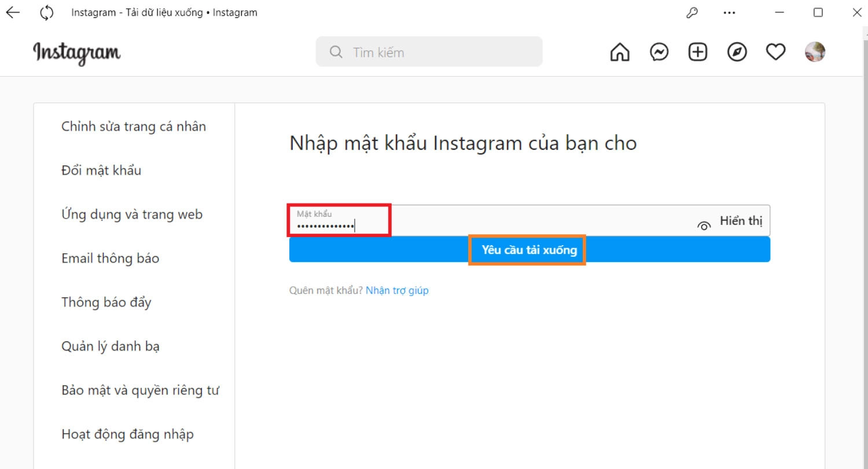Screen dimensions: 868x469
Task: Click the Yêu cầu tải xuống button
Action: point(529,250)
